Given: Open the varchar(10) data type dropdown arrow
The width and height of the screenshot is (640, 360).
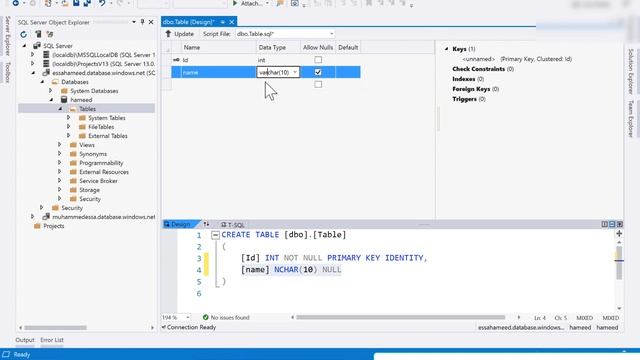Looking at the screenshot, I should coord(295,72).
